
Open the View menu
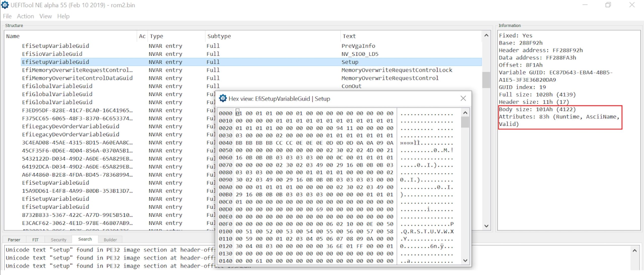pos(45,16)
